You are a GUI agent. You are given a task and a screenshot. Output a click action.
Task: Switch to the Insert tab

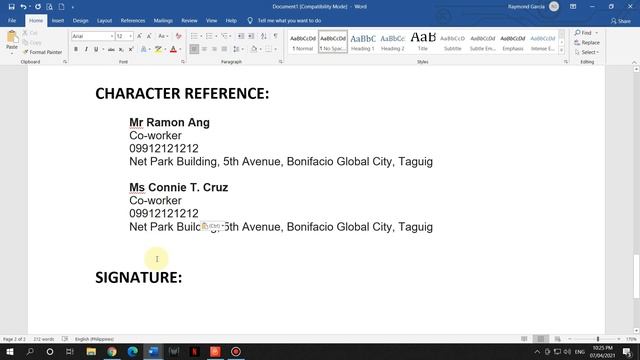[58, 20]
